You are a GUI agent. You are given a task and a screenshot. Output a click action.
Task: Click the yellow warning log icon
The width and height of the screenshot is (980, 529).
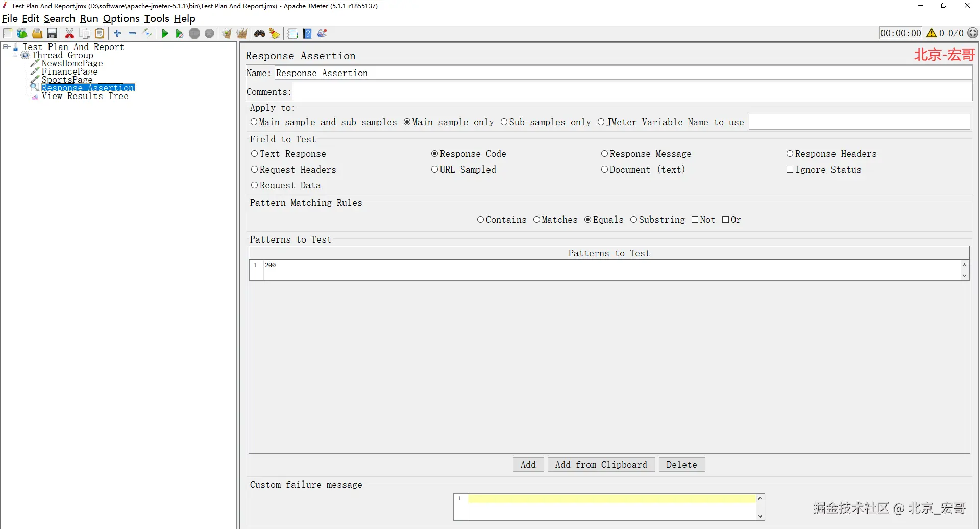tap(932, 33)
